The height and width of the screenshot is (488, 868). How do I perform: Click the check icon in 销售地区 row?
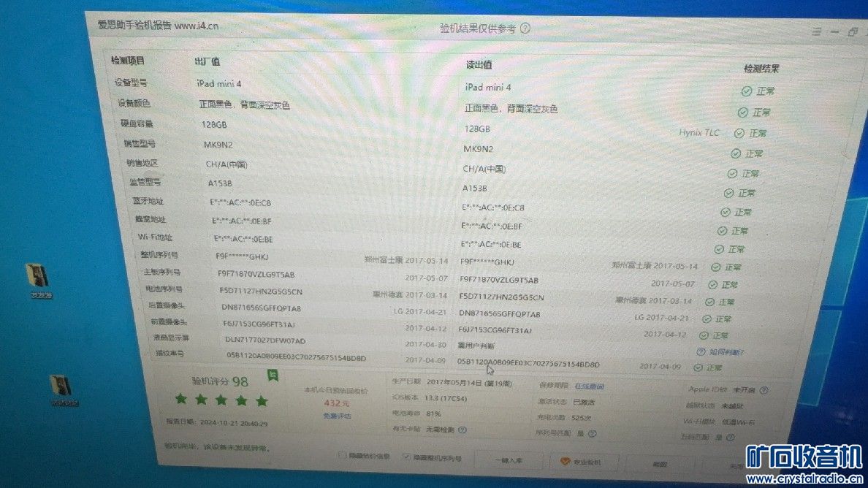pyautogui.click(x=732, y=174)
